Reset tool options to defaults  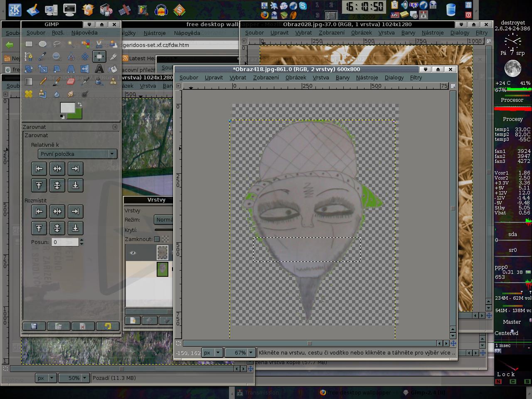pyautogui.click(x=107, y=326)
